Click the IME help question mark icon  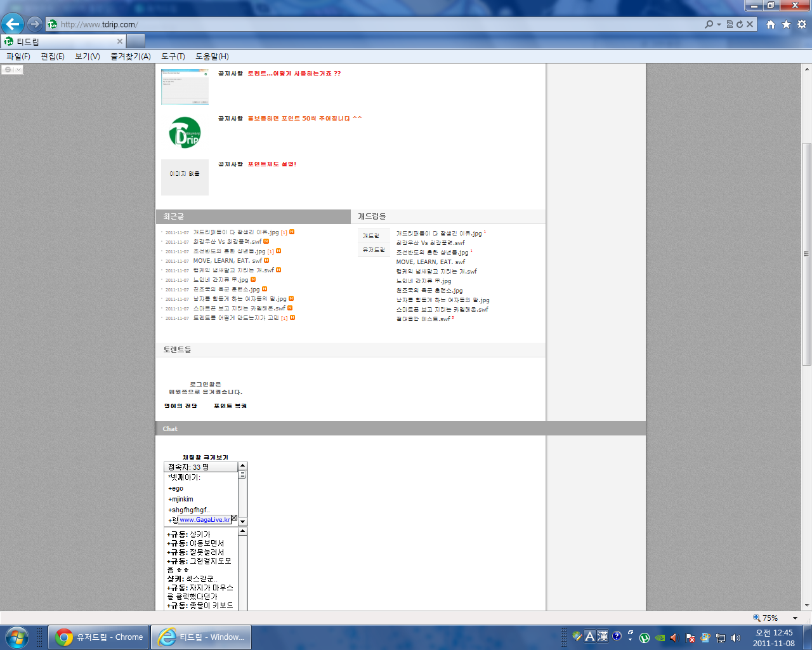[x=617, y=636]
